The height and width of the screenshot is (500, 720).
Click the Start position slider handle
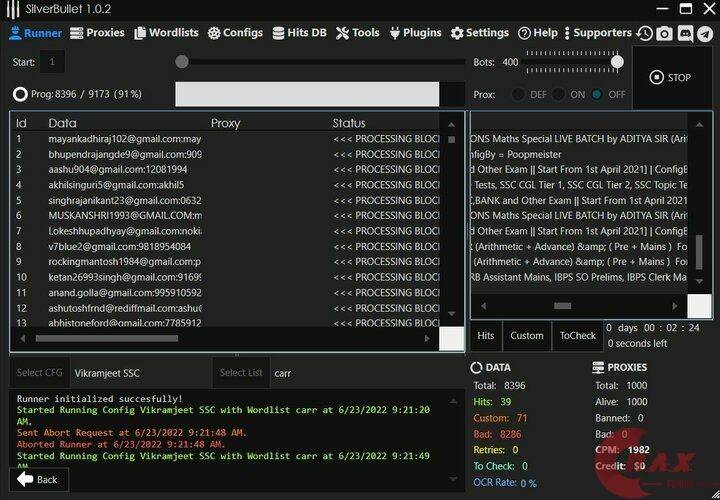pyautogui.click(x=182, y=62)
